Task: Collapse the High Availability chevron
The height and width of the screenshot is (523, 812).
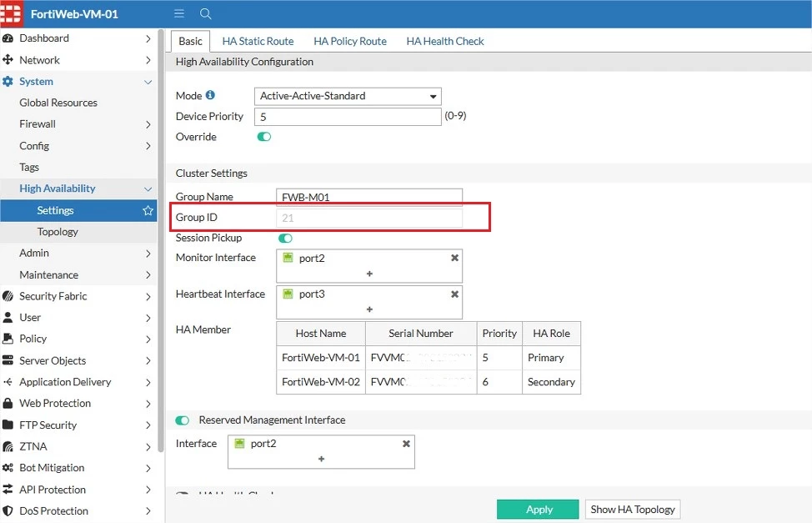Action: click(148, 189)
